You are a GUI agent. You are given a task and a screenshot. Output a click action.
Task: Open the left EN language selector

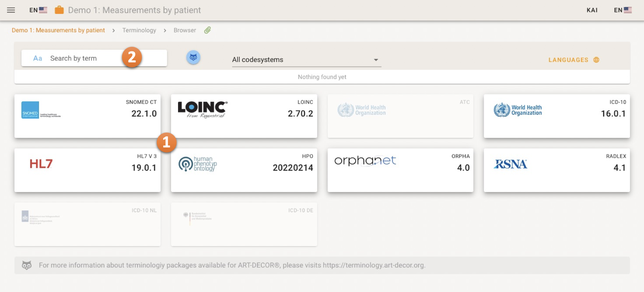pyautogui.click(x=38, y=10)
